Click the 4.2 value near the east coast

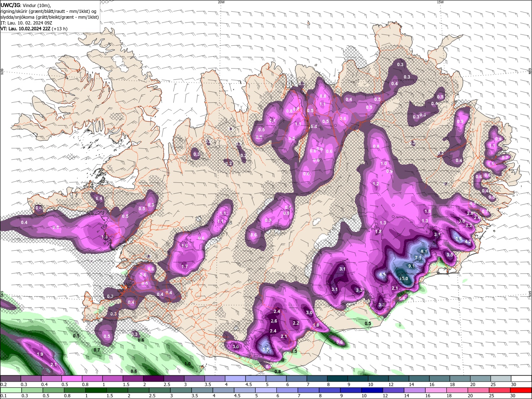click(468, 242)
